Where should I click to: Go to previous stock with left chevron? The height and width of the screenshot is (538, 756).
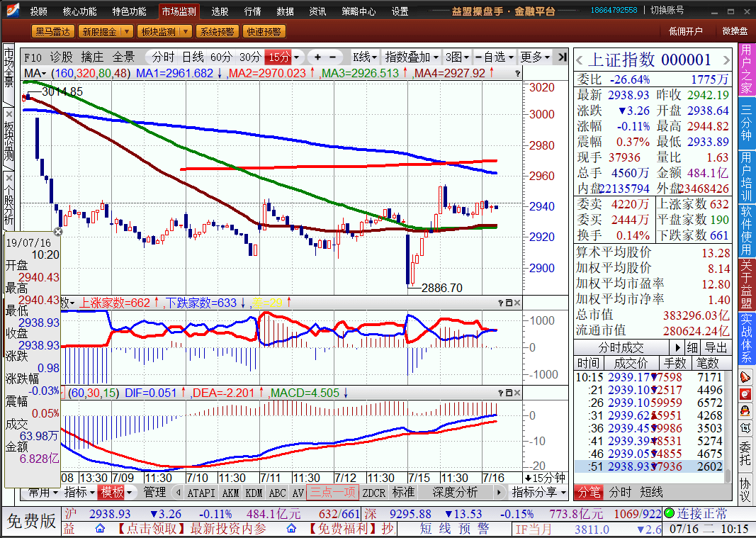coord(580,60)
